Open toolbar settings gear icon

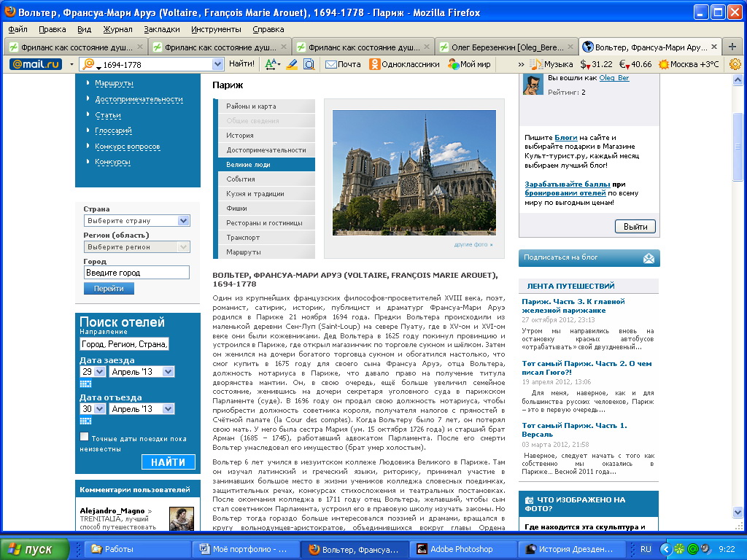[735, 64]
